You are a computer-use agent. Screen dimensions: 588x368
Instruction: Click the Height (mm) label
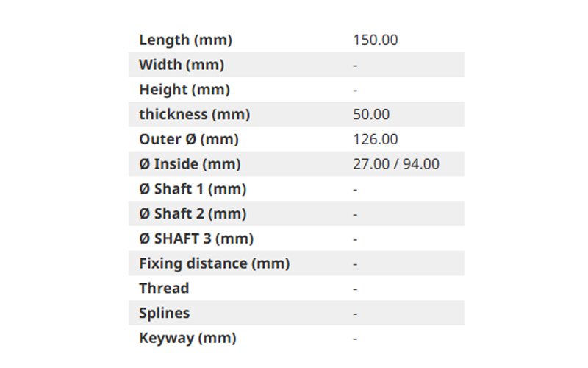click(184, 89)
